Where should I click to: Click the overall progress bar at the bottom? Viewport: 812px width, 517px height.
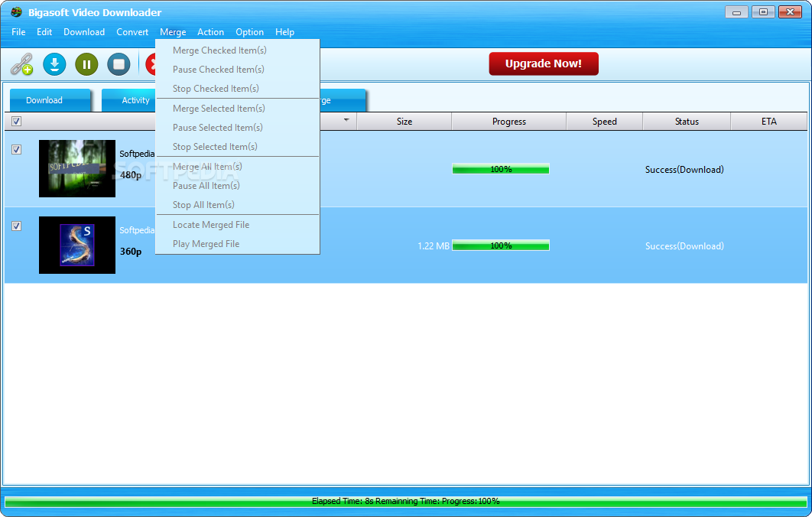(x=405, y=502)
